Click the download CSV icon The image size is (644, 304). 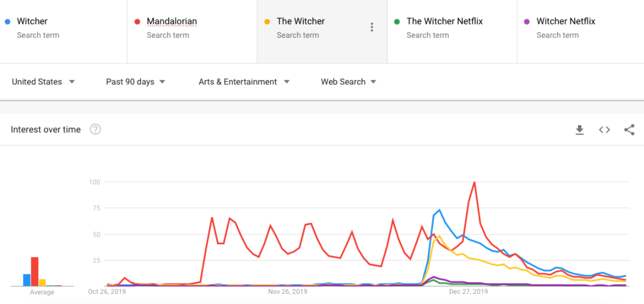click(x=580, y=130)
